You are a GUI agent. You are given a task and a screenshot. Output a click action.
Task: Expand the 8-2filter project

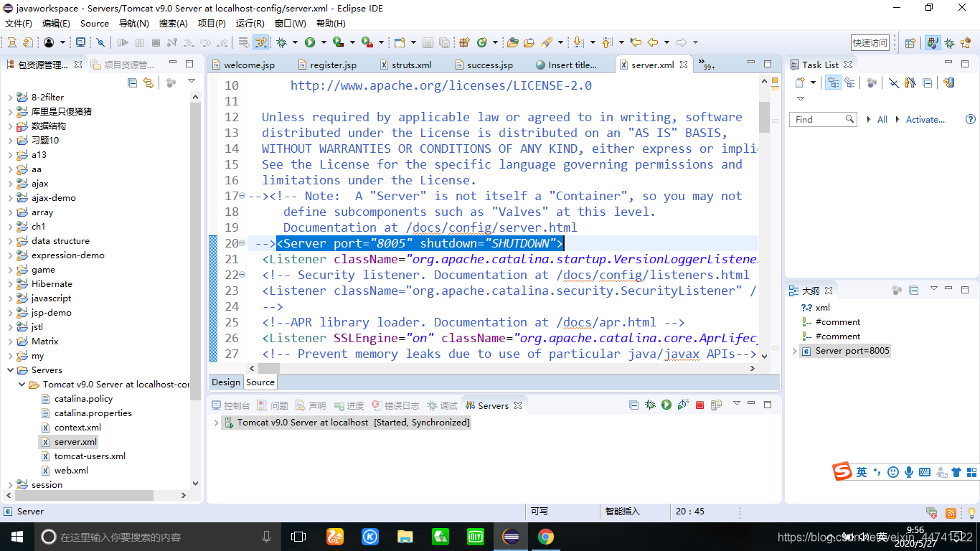pyautogui.click(x=10, y=97)
